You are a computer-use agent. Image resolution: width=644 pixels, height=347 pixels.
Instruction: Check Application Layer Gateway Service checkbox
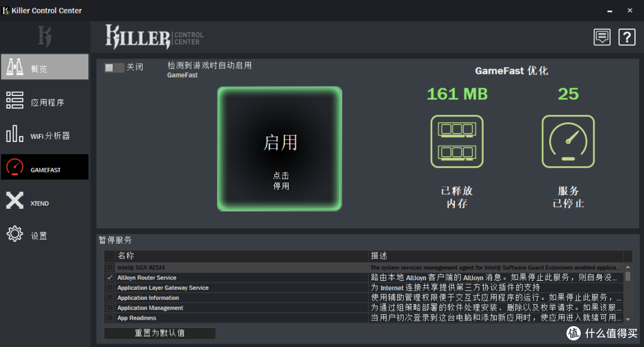[110, 287]
